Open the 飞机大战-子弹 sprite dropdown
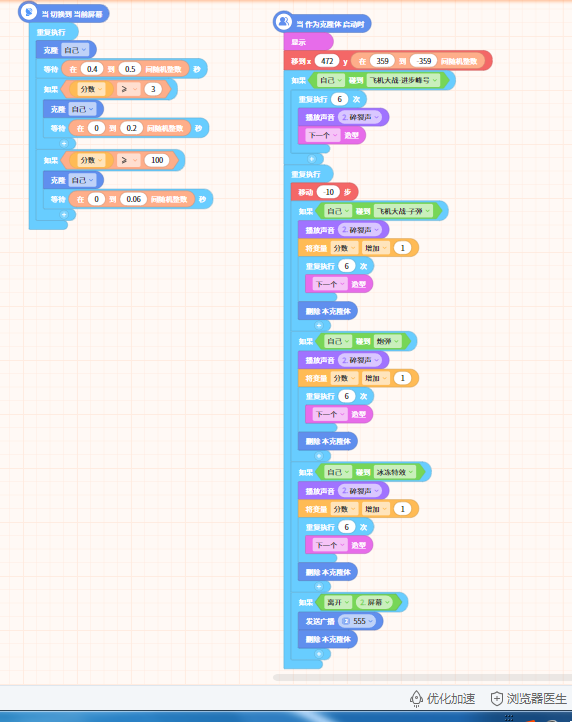The width and height of the screenshot is (572, 722). point(404,211)
